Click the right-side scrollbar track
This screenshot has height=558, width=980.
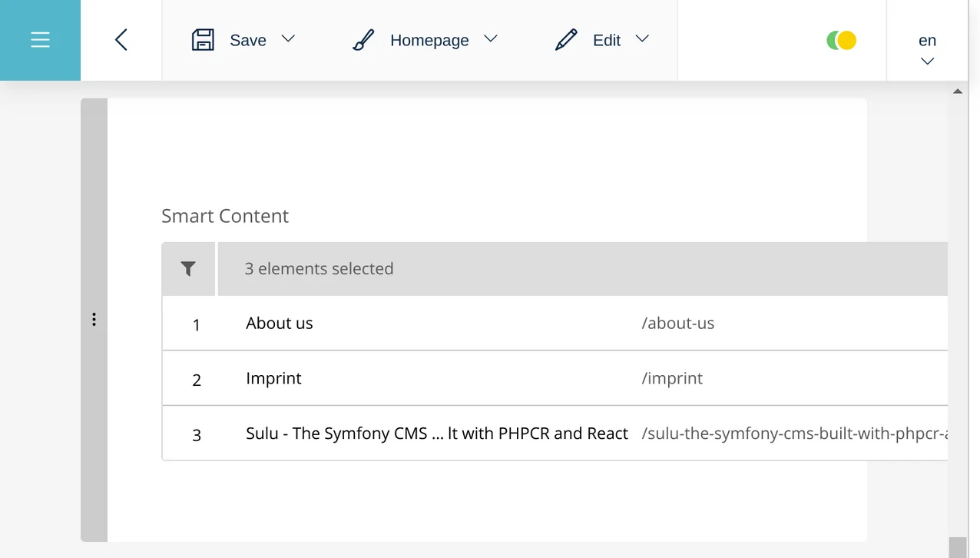[958, 307]
